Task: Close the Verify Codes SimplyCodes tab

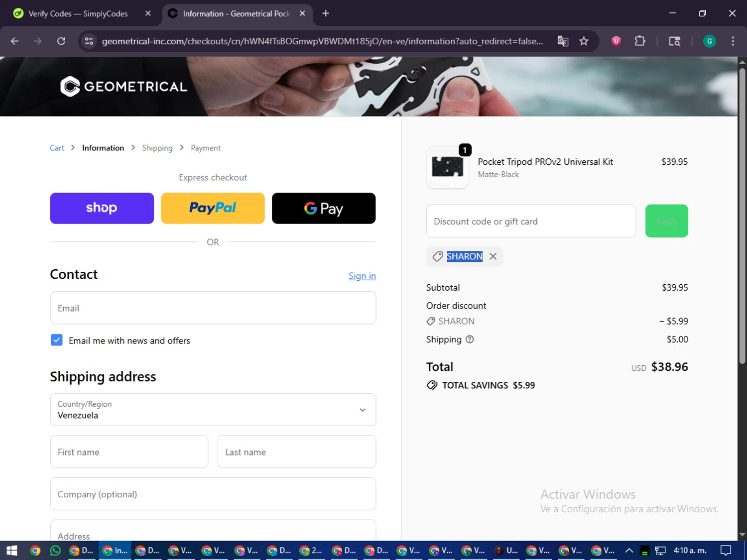Action: tap(148, 13)
